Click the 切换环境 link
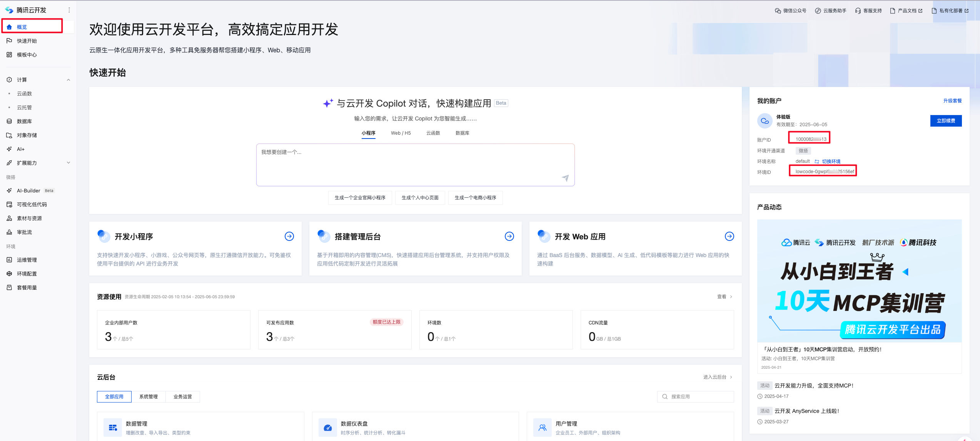Image resolution: width=980 pixels, height=441 pixels. [x=831, y=162]
